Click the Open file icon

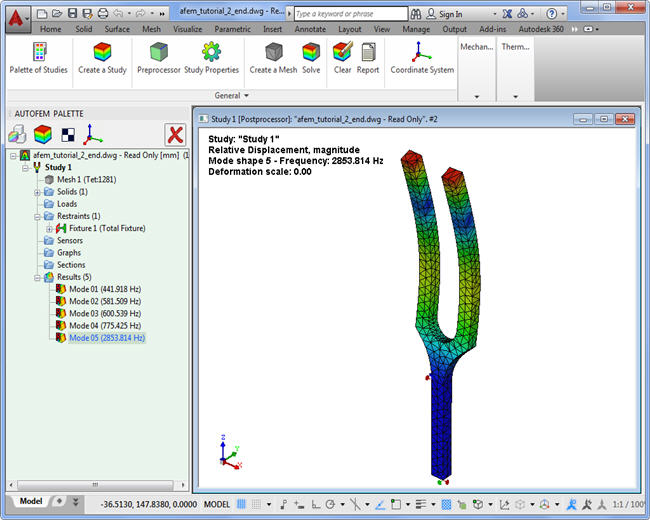pos(57,14)
